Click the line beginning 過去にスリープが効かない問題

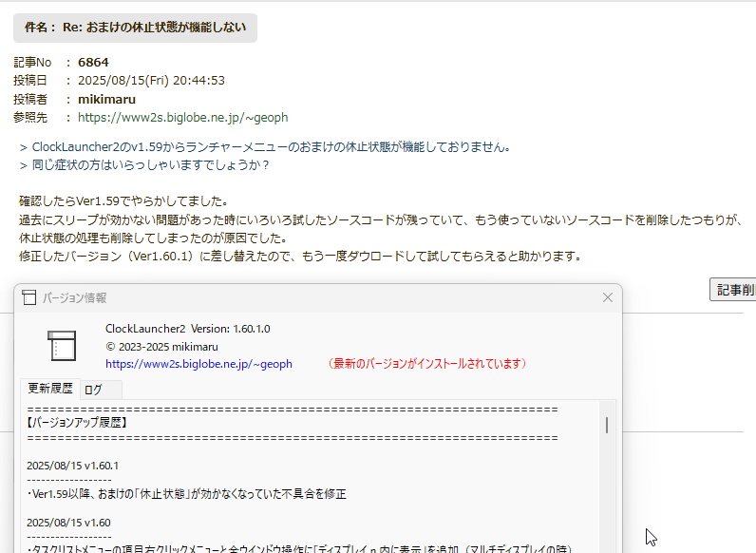(x=381, y=219)
